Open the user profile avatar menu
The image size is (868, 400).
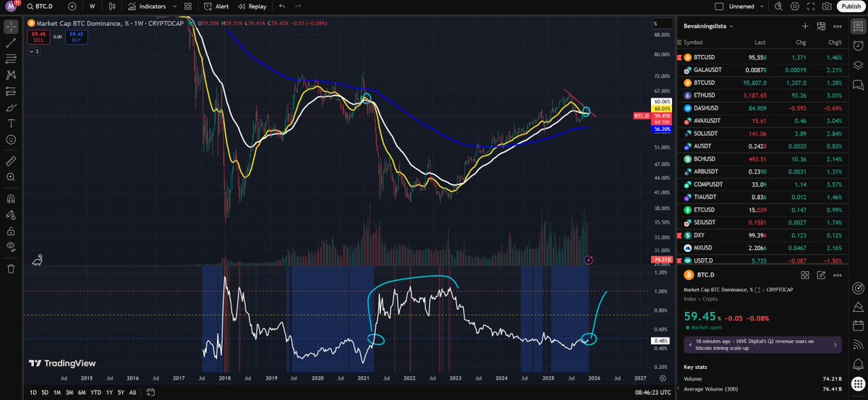12,7
